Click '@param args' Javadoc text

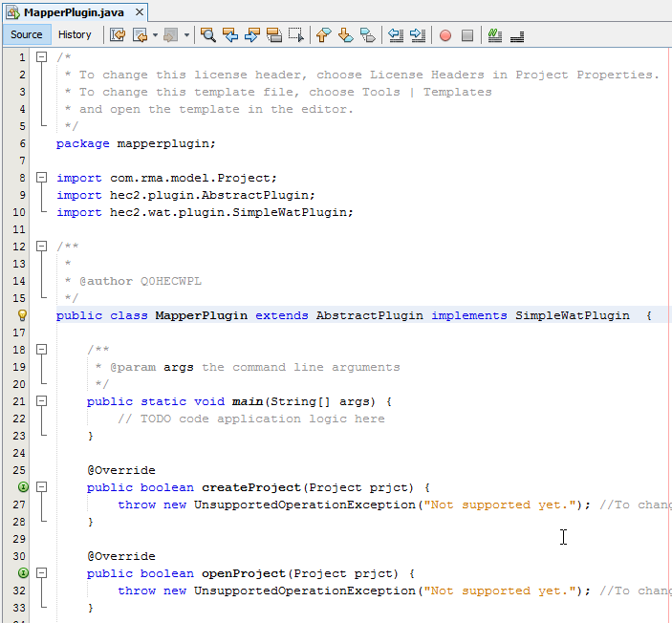152,367
